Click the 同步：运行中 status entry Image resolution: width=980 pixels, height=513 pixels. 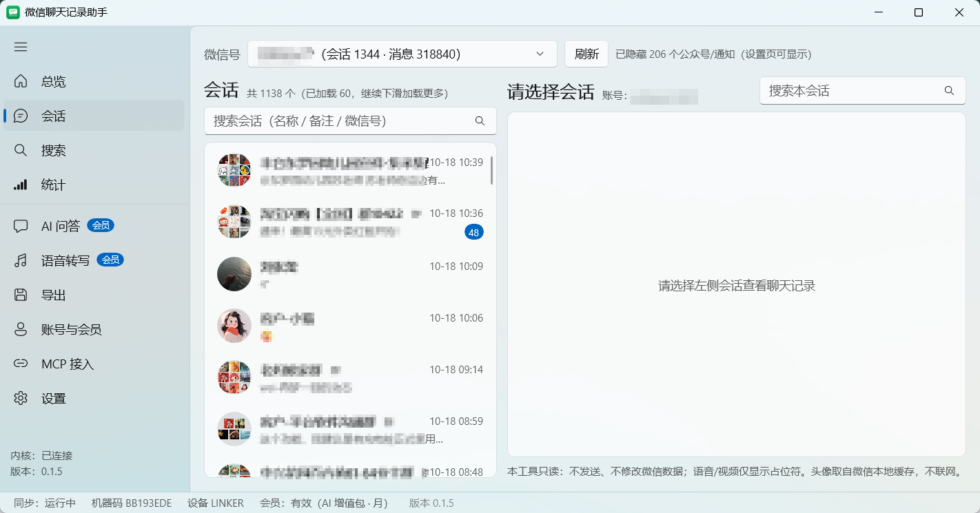[x=45, y=503]
